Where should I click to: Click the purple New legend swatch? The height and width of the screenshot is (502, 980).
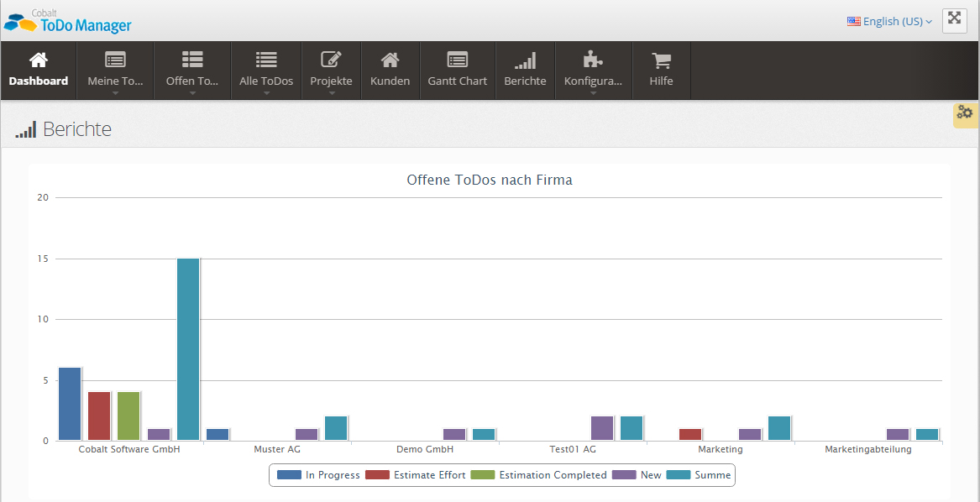pos(625,475)
